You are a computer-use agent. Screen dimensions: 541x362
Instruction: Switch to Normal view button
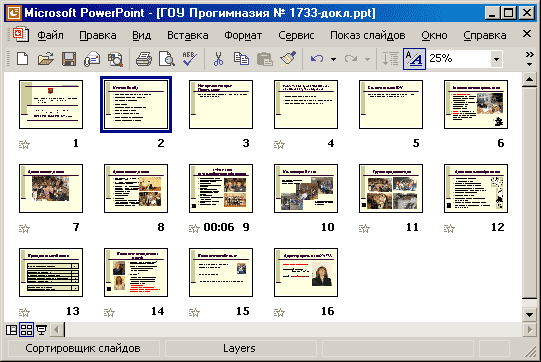(11, 330)
